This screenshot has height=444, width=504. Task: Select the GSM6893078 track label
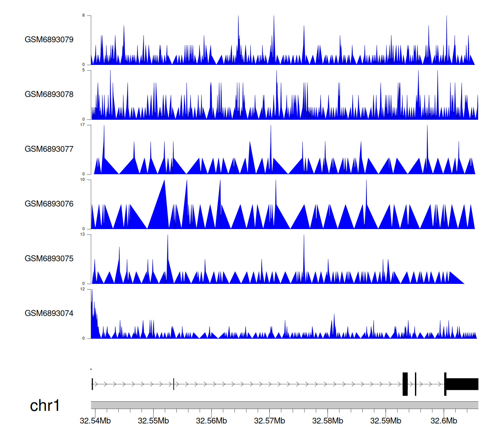tap(49, 95)
